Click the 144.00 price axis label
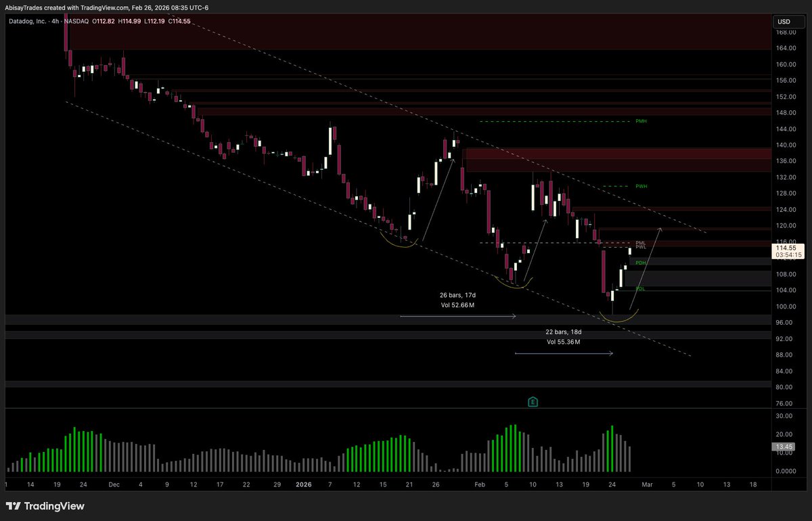The width and height of the screenshot is (812, 521). click(786, 129)
